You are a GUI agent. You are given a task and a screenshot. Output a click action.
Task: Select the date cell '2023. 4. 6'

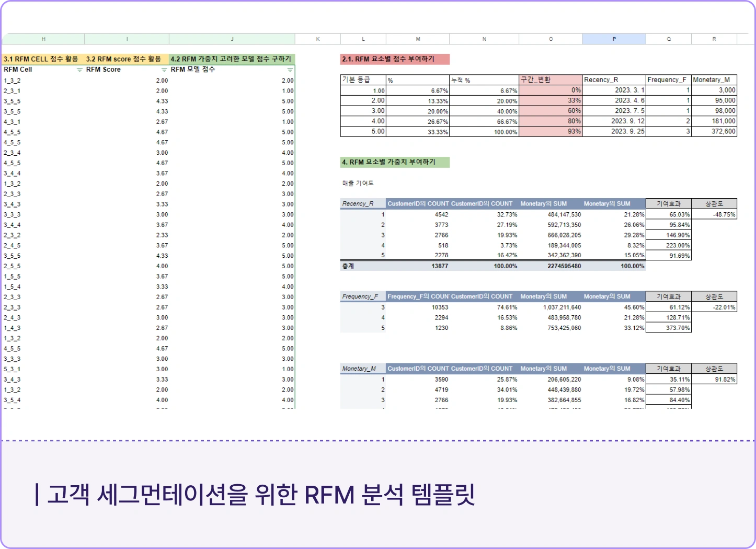pos(614,100)
